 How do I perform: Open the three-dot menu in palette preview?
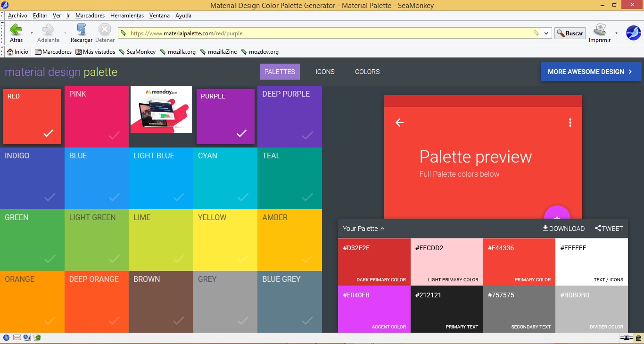[x=570, y=123]
